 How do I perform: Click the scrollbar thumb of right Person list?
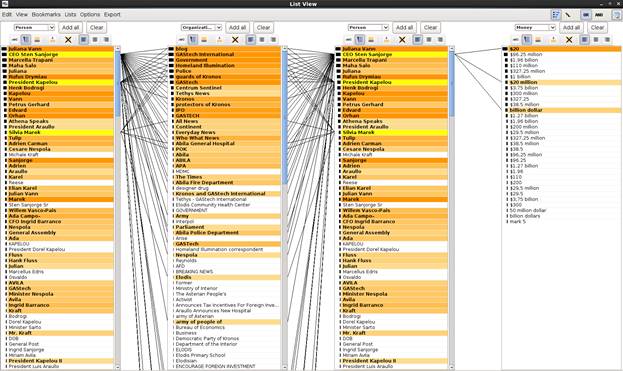coord(451,83)
